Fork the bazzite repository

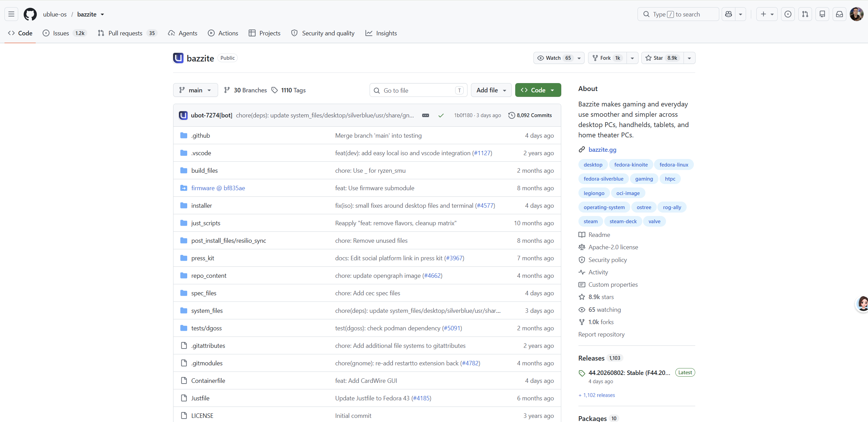pyautogui.click(x=608, y=58)
